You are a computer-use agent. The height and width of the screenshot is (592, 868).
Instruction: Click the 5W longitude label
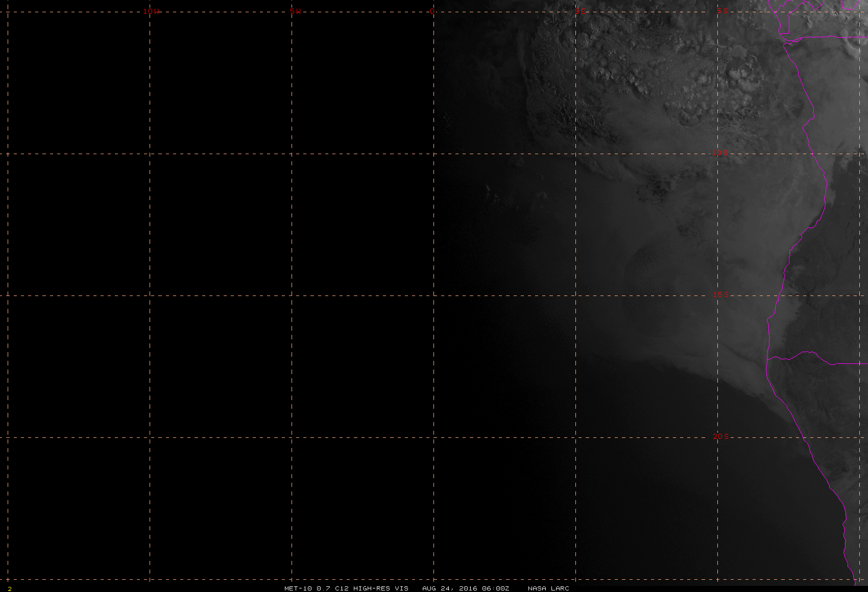295,11
